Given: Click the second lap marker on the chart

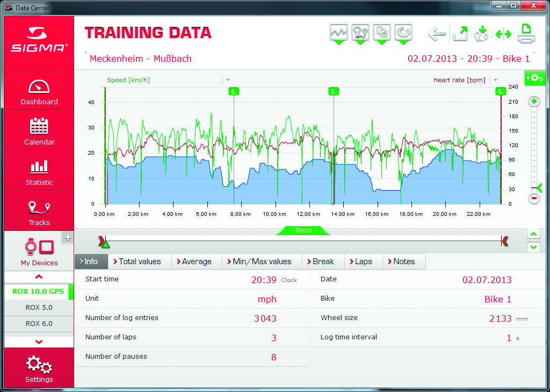Looking at the screenshot, I should [334, 91].
